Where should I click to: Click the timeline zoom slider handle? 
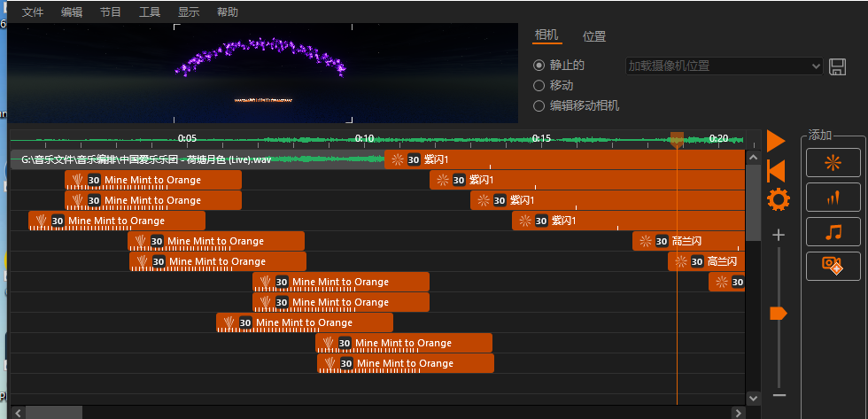point(779,314)
